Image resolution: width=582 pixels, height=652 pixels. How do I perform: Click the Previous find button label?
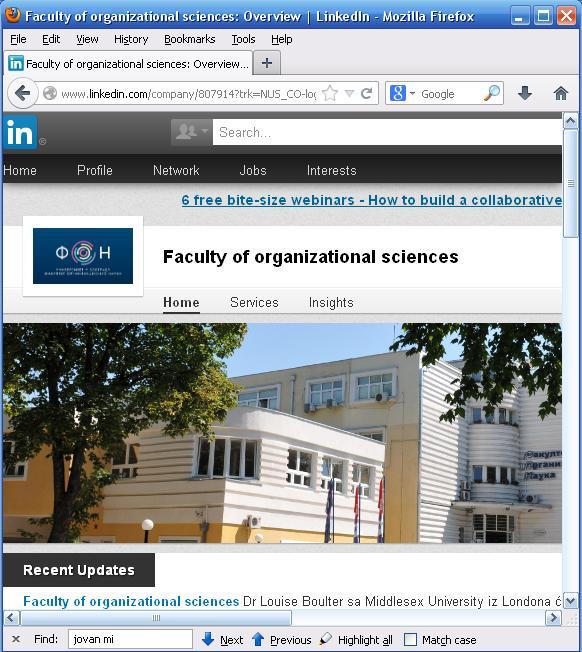pos(291,640)
